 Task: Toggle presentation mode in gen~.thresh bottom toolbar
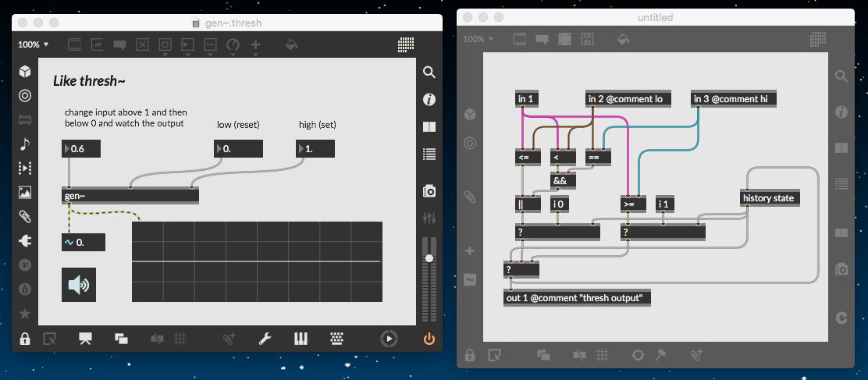click(85, 339)
